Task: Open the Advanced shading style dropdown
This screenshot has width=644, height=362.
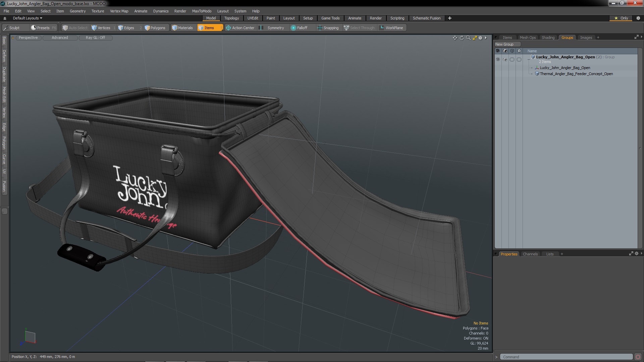Action: click(60, 38)
